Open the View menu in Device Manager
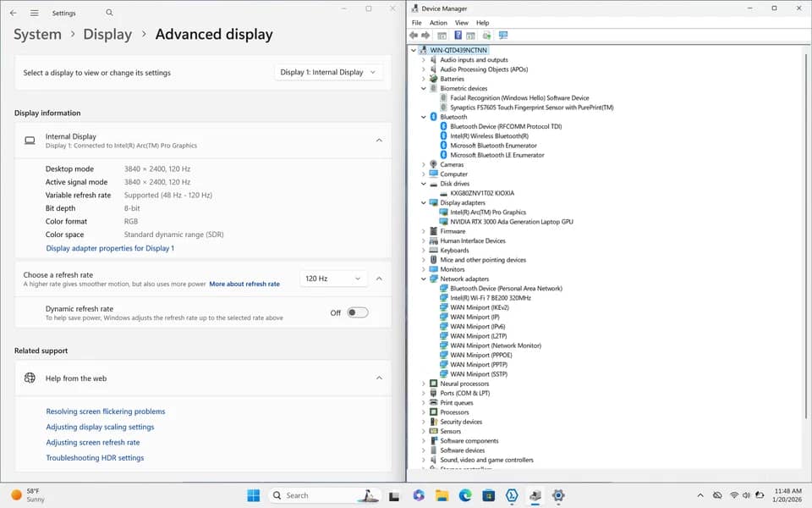The height and width of the screenshot is (508, 812). tap(462, 23)
